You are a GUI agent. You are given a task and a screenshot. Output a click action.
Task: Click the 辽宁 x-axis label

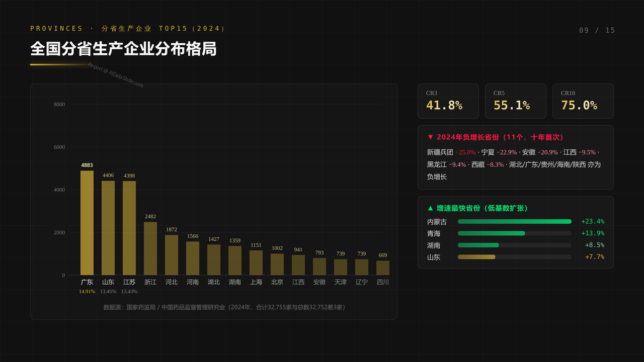(x=362, y=282)
